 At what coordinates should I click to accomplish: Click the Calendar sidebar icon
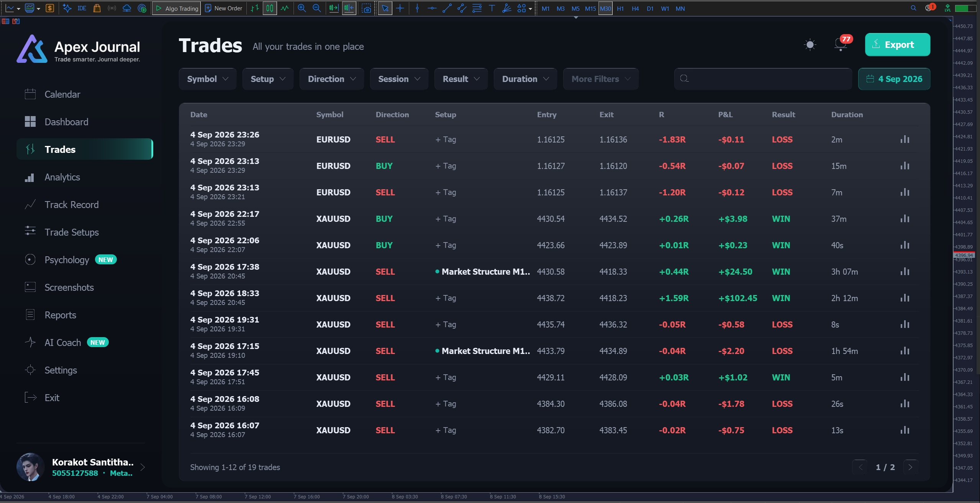click(x=30, y=94)
